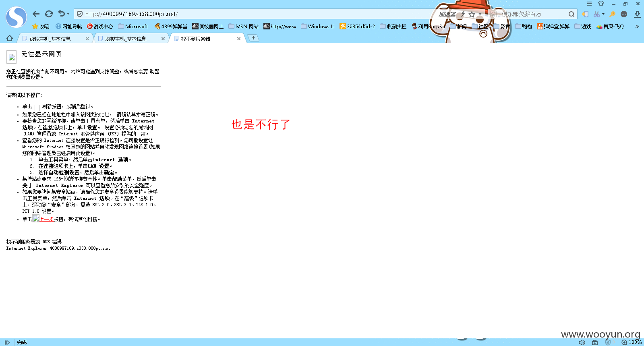Click the speaker mute icon in status bar
This screenshot has width=644, height=346.
582,342
